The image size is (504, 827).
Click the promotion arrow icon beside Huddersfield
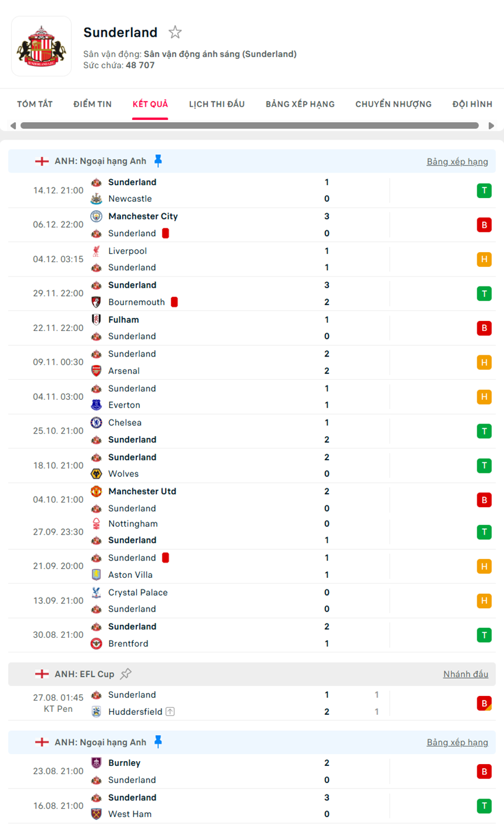pyautogui.click(x=170, y=711)
